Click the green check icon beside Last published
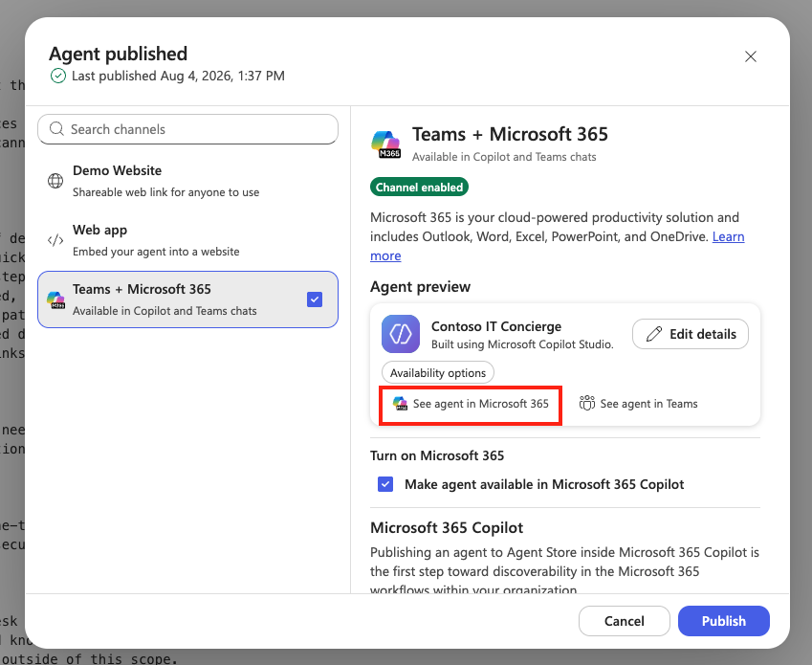The image size is (812, 665). point(58,77)
